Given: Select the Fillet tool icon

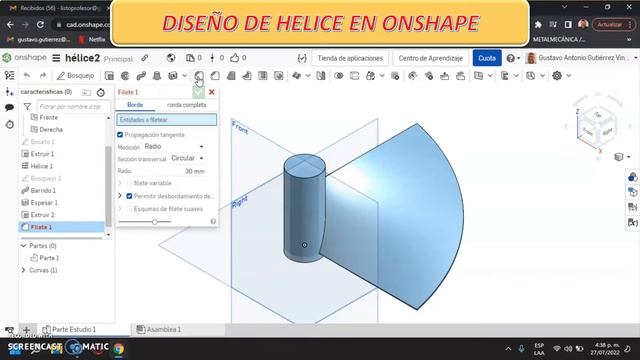Looking at the screenshot, I should click(x=199, y=76).
